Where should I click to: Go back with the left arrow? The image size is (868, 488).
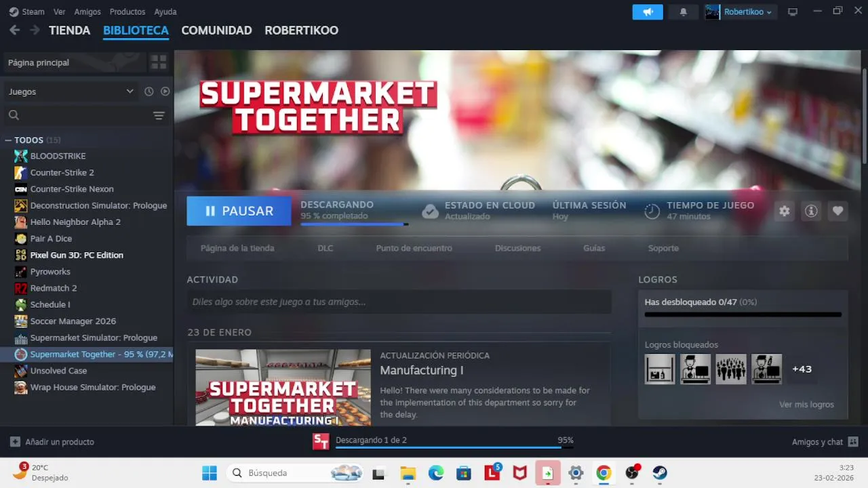pyautogui.click(x=15, y=30)
